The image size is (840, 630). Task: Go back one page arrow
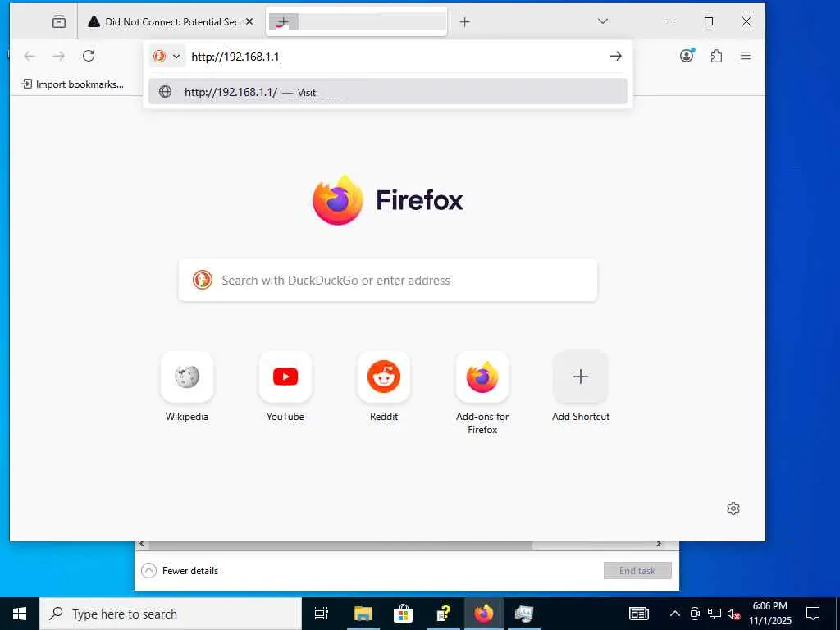30,56
